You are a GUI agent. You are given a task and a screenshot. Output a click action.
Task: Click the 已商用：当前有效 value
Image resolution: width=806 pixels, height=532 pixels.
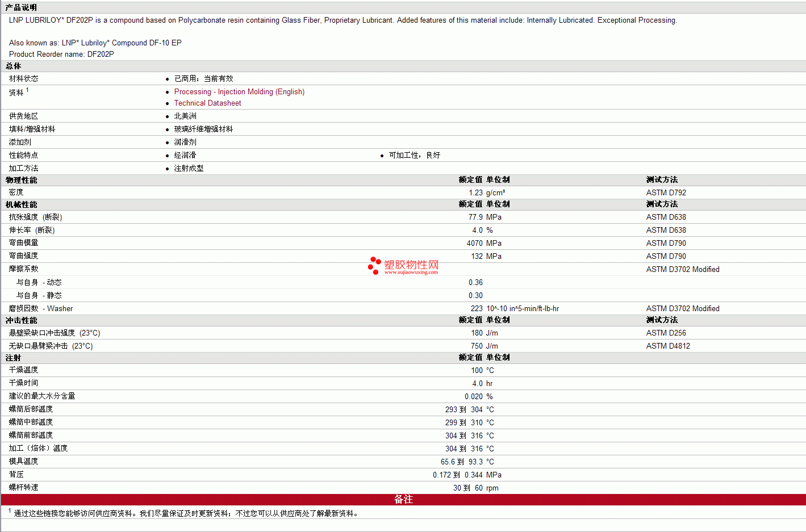tap(203, 79)
